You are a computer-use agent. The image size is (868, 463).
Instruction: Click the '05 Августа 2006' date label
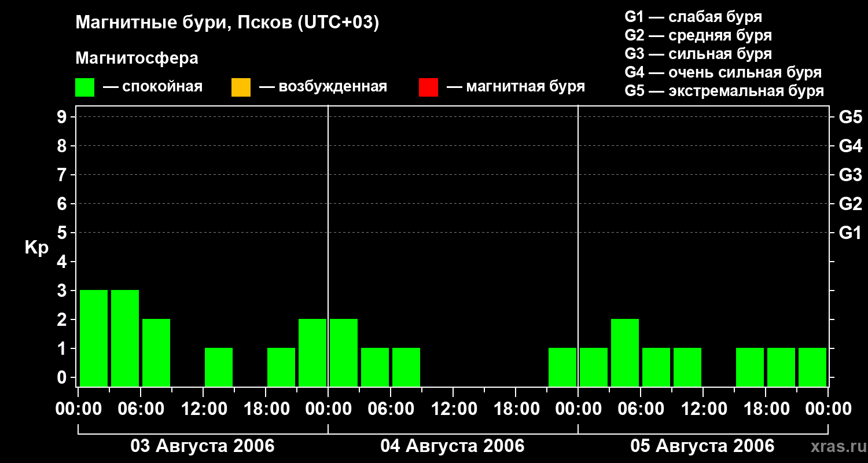click(x=703, y=446)
